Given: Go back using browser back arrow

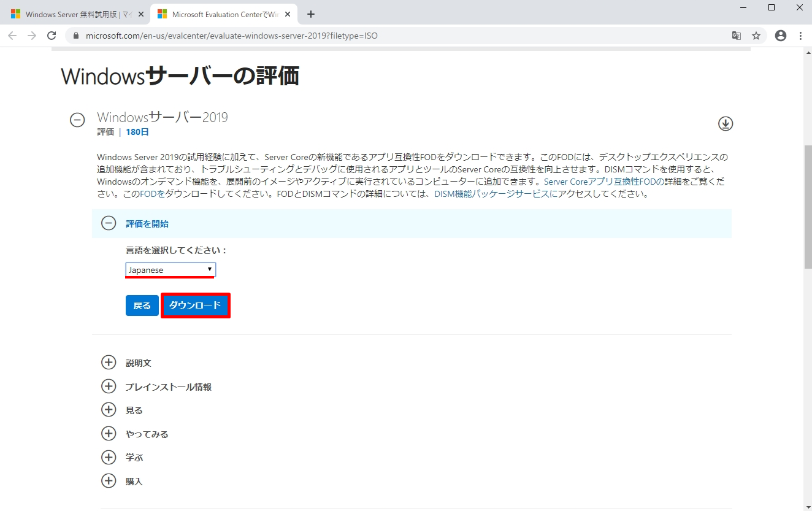Looking at the screenshot, I should pyautogui.click(x=12, y=36).
